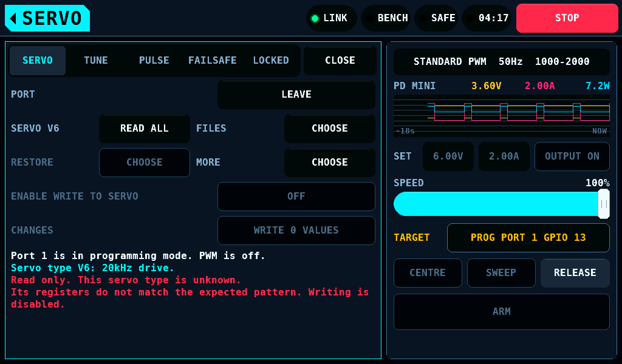Screen dimensions: 622x364
Task: Open the FILES CHOOSE selector
Action: [330, 129]
